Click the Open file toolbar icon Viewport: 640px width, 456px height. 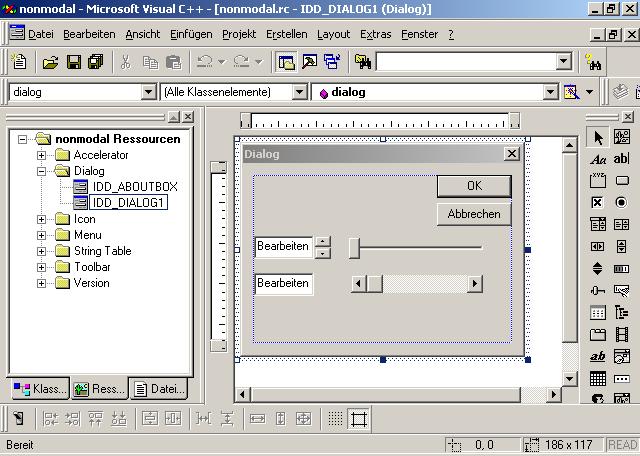pyautogui.click(x=50, y=62)
